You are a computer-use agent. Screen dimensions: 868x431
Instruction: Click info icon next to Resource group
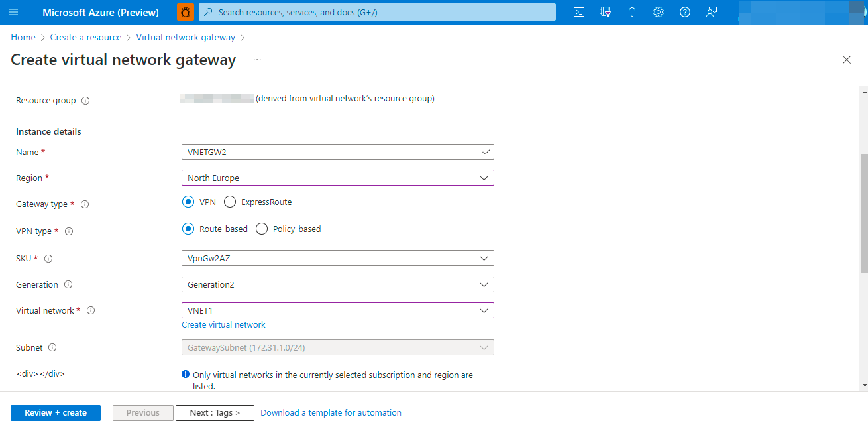click(x=85, y=101)
